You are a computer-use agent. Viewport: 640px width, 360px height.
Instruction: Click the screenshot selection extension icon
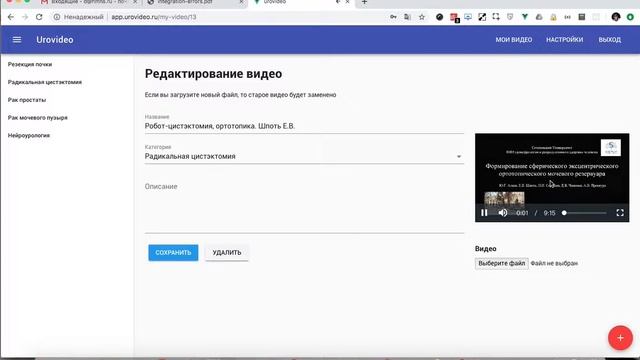click(x=496, y=17)
